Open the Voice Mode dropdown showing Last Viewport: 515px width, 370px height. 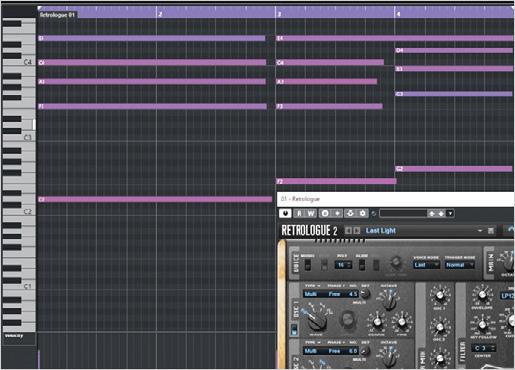(x=427, y=265)
